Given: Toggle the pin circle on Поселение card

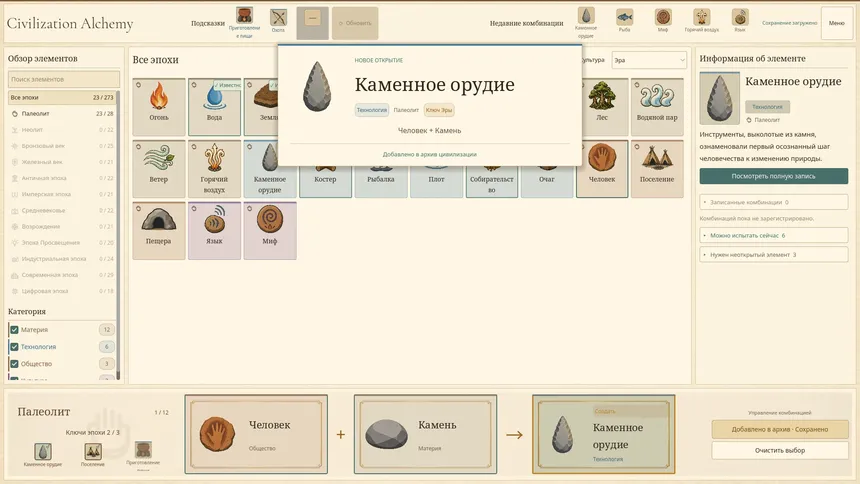Looking at the screenshot, I should (x=637, y=147).
